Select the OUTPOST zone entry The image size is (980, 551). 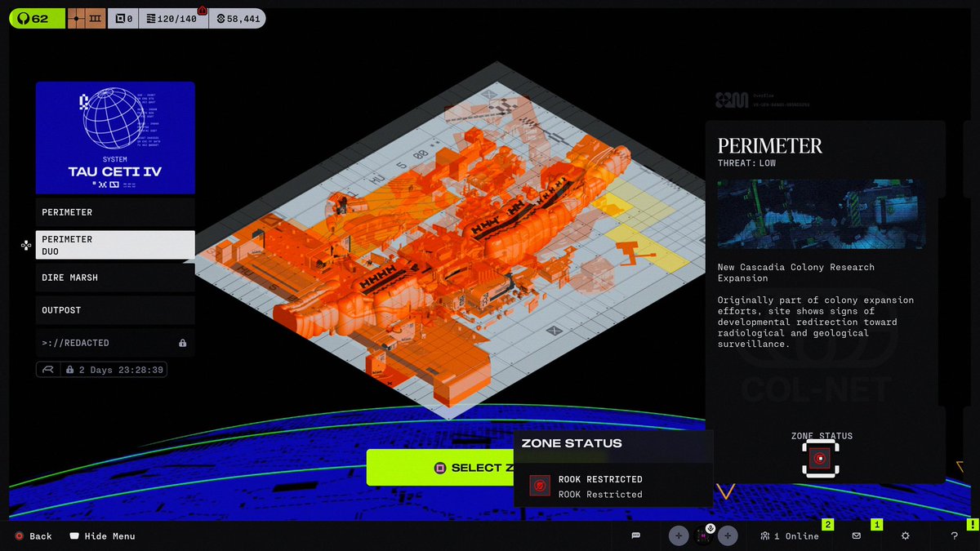coord(115,310)
